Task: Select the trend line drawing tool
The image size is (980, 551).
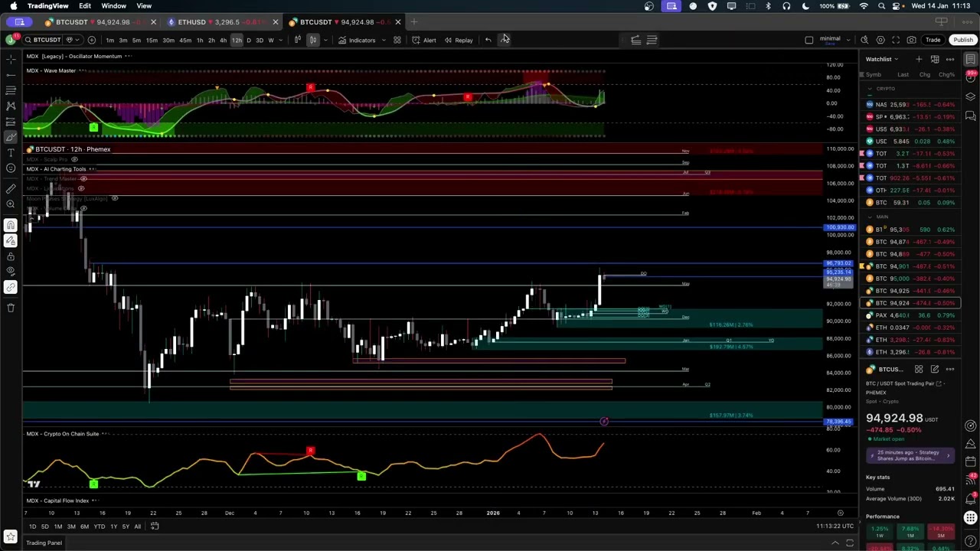Action: coord(11,74)
